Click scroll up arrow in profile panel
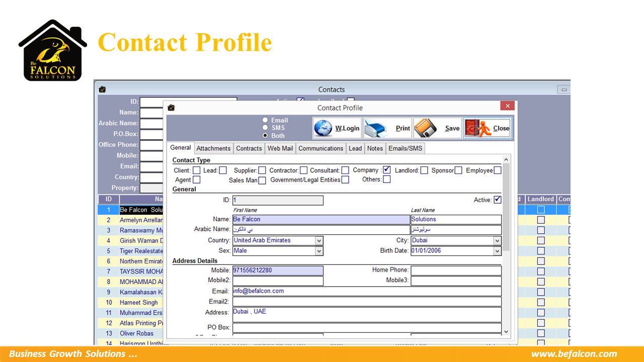 (x=506, y=159)
